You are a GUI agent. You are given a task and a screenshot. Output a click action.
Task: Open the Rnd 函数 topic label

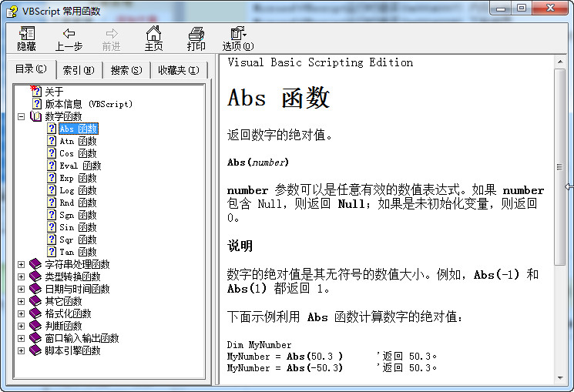[x=78, y=203]
